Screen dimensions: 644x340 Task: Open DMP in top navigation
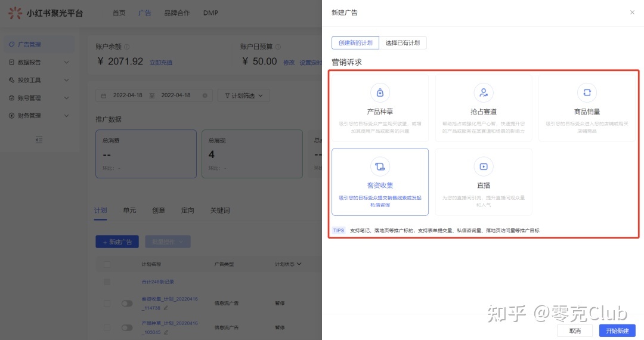click(210, 13)
